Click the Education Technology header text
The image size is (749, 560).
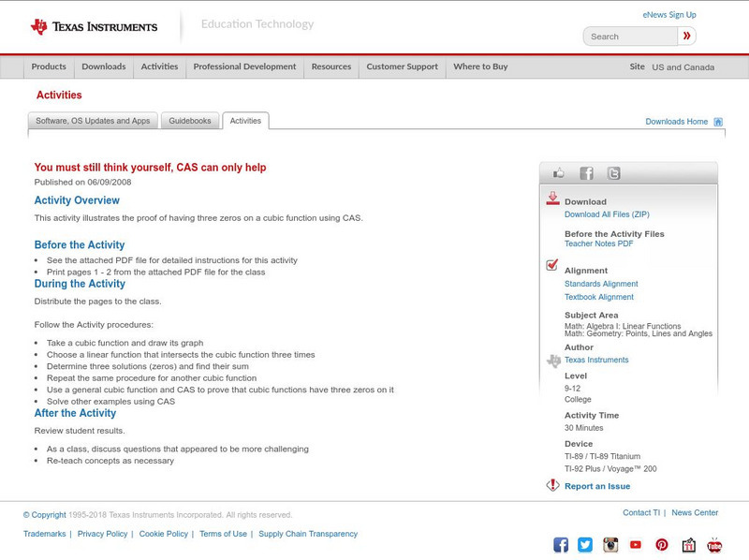coord(257,24)
